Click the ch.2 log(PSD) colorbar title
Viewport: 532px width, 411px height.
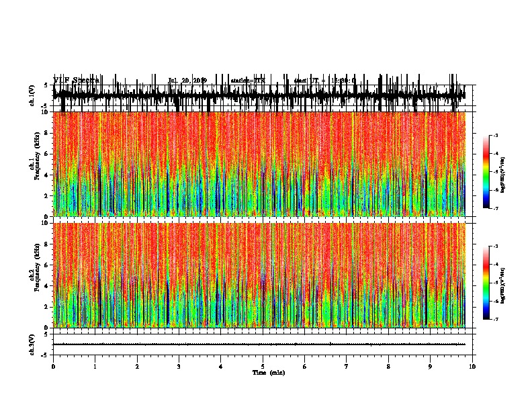coord(502,285)
